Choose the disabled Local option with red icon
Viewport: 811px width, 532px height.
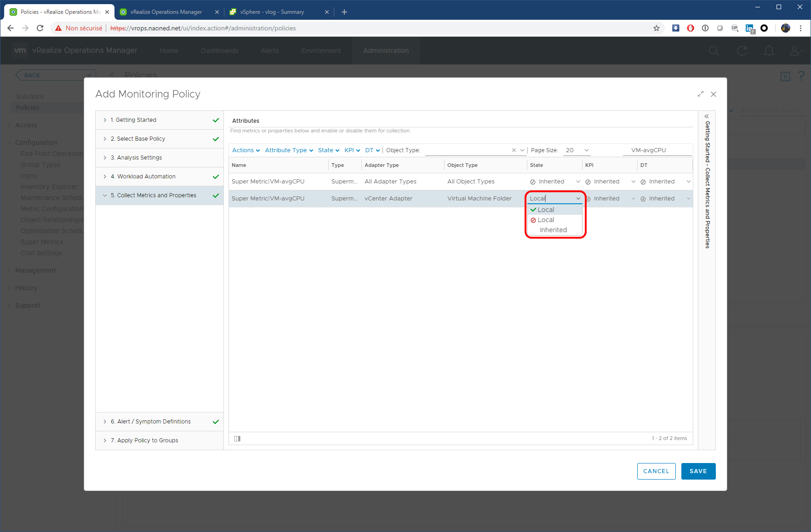pos(546,220)
